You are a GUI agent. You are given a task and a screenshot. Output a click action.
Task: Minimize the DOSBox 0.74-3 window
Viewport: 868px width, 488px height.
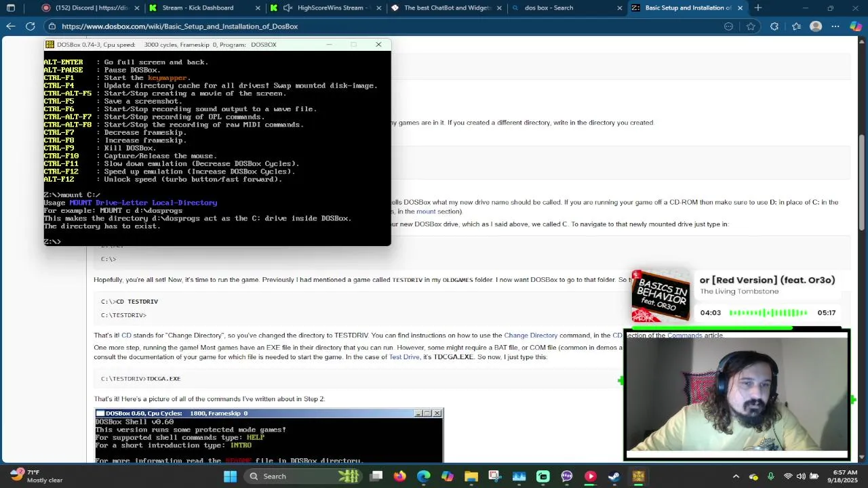(329, 45)
